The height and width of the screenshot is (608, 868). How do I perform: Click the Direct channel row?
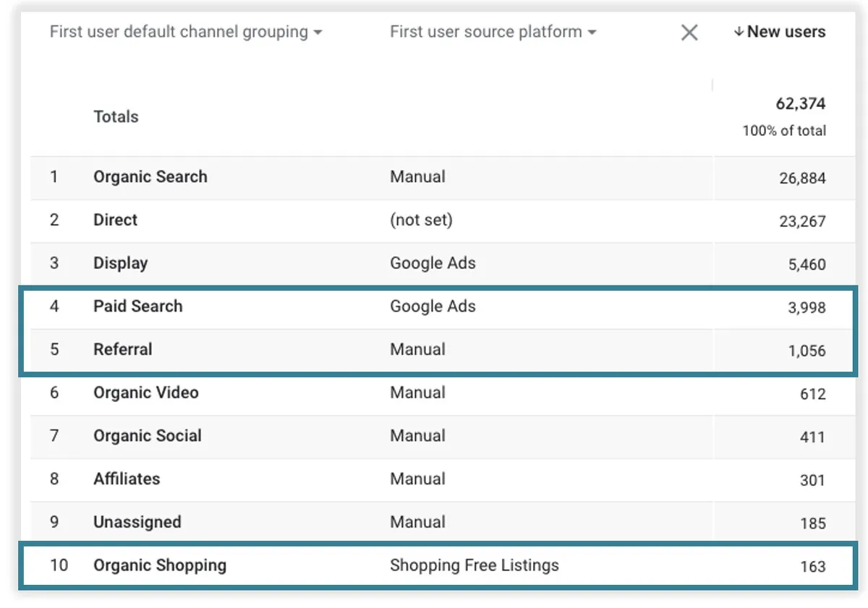[x=115, y=220]
